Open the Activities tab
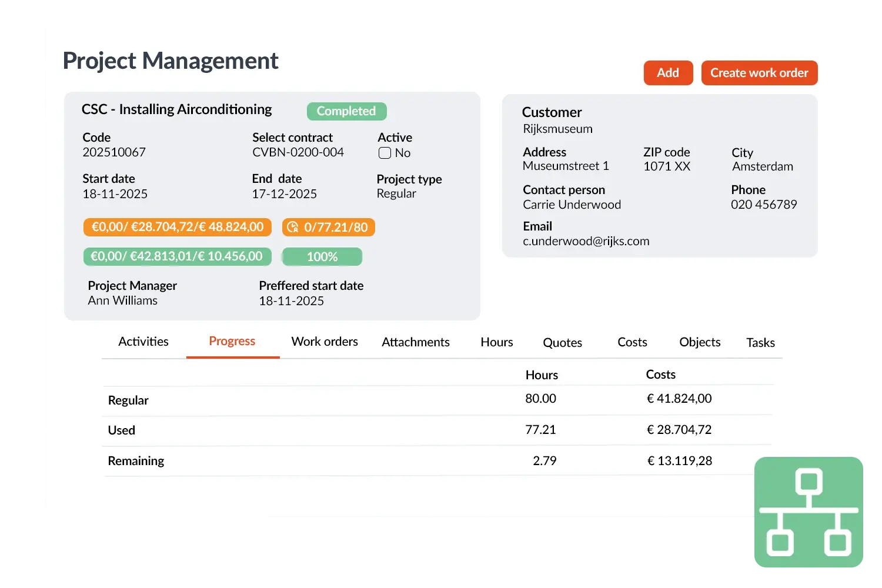 click(143, 342)
